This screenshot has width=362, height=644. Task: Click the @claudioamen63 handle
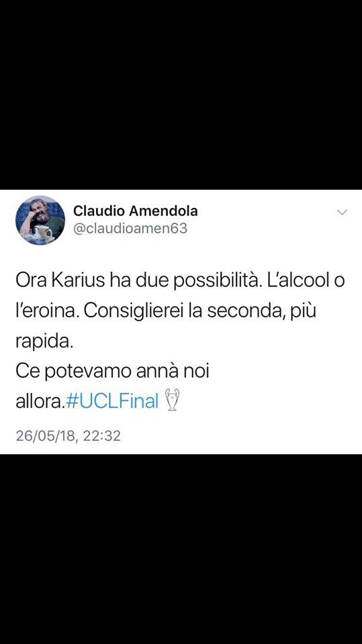[x=130, y=229]
